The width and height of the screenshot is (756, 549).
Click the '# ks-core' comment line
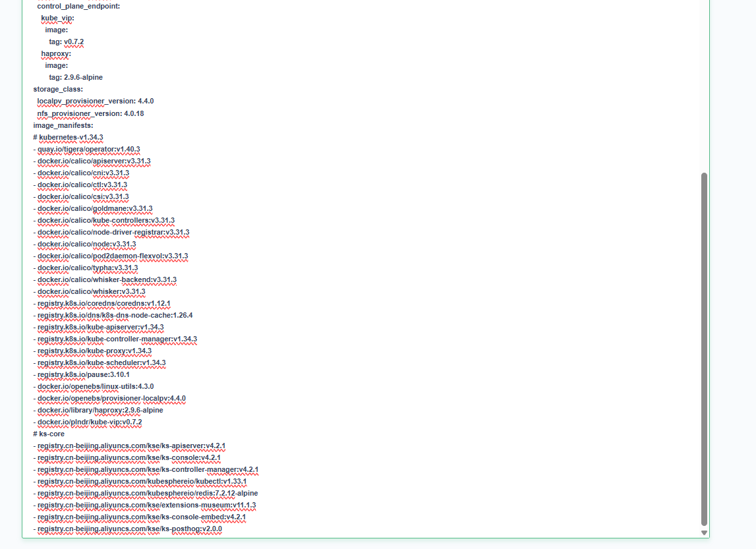[49, 434]
